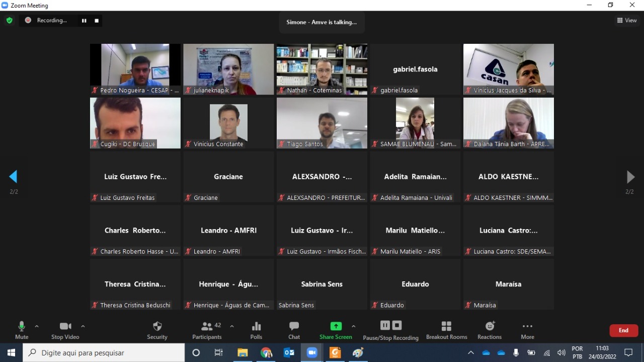
Task: Open the Participants panel
Action: click(x=207, y=330)
